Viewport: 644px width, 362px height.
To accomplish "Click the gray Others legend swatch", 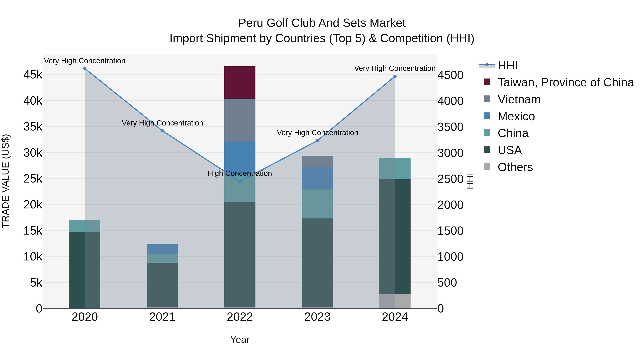I will 487,166.
